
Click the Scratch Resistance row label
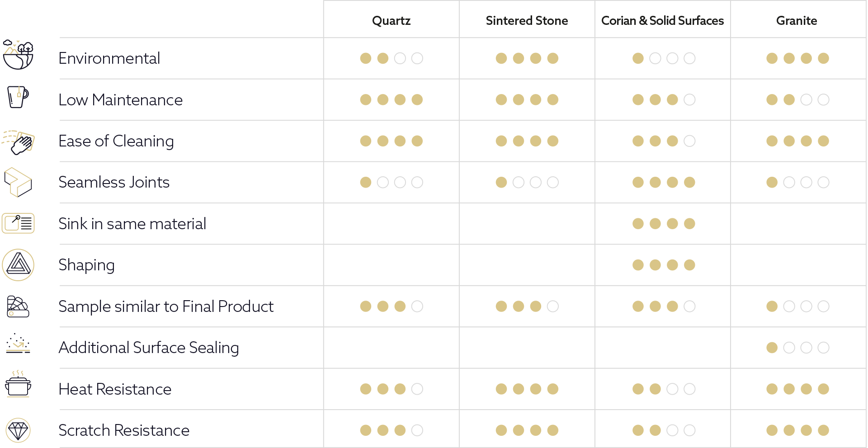[x=124, y=430]
